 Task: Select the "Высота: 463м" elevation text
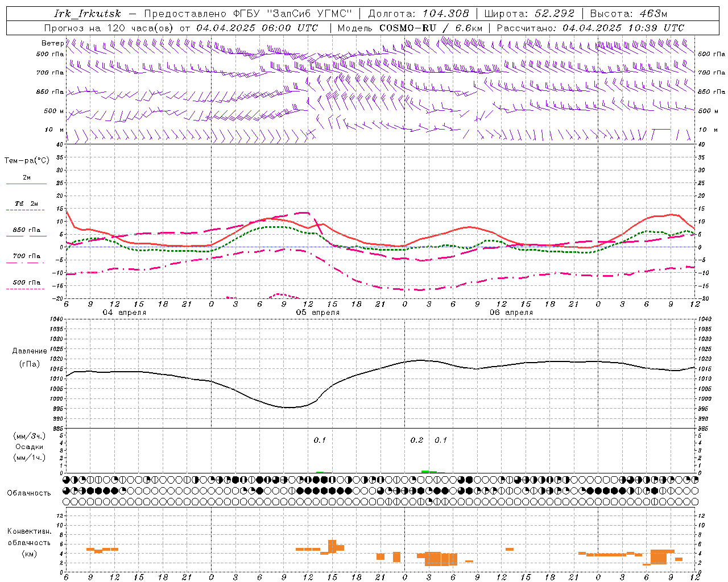pyautogui.click(x=628, y=14)
